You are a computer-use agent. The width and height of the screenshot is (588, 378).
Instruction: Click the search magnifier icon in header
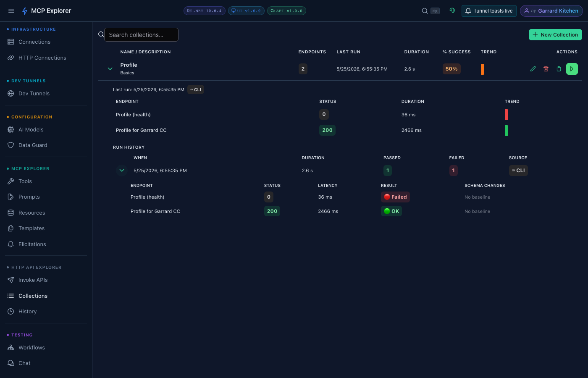click(x=425, y=11)
